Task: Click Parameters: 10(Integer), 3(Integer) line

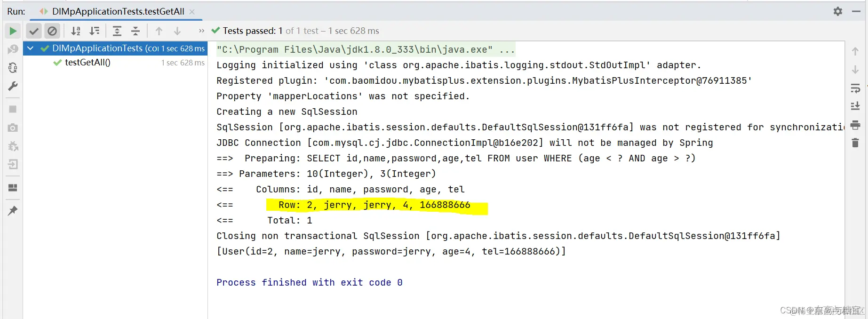Action: click(326, 174)
